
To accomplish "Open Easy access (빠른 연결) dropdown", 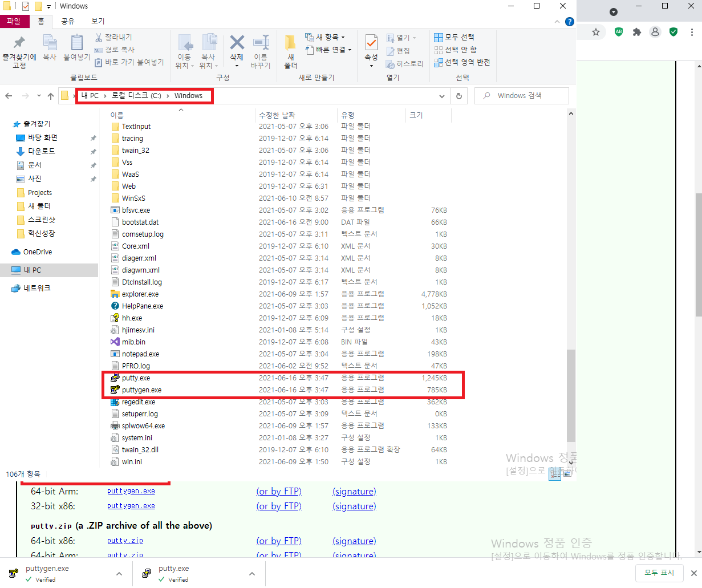I will (328, 50).
